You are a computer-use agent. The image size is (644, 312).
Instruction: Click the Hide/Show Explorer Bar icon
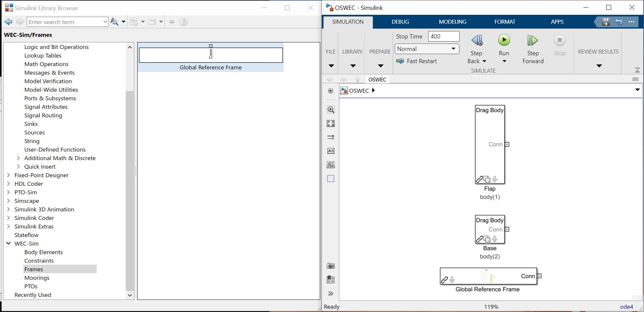click(x=331, y=91)
